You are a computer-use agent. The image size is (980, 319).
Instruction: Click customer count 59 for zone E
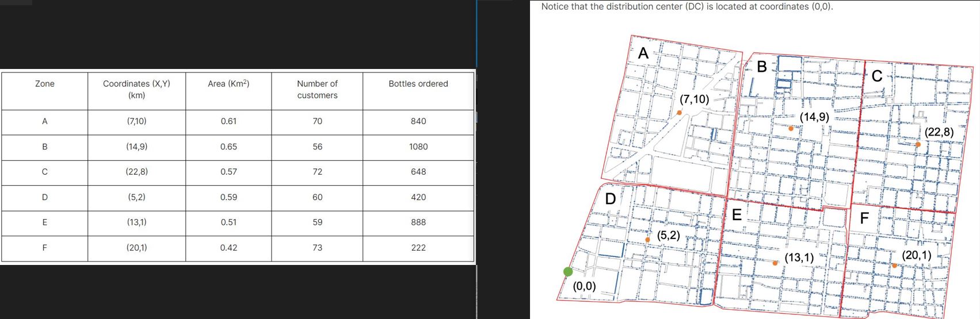pos(317,222)
